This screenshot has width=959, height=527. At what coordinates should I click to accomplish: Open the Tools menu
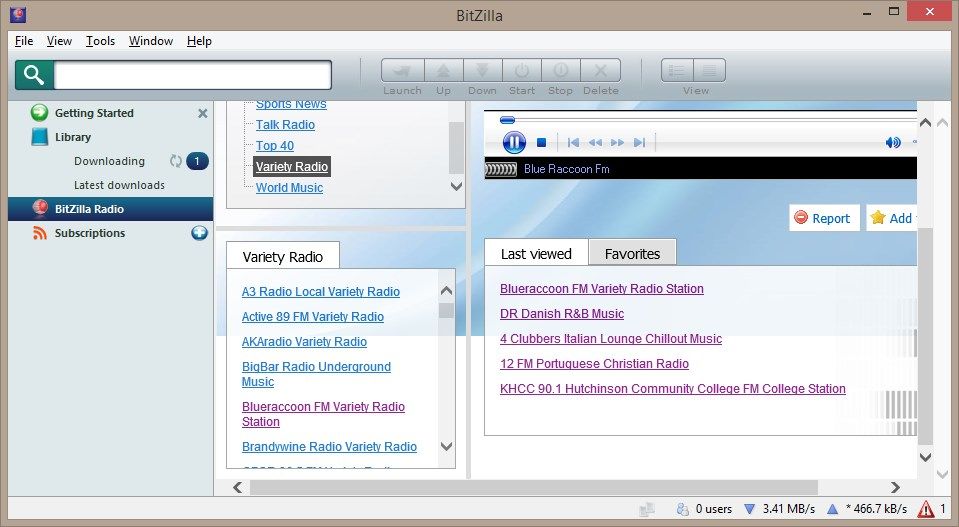pos(100,41)
